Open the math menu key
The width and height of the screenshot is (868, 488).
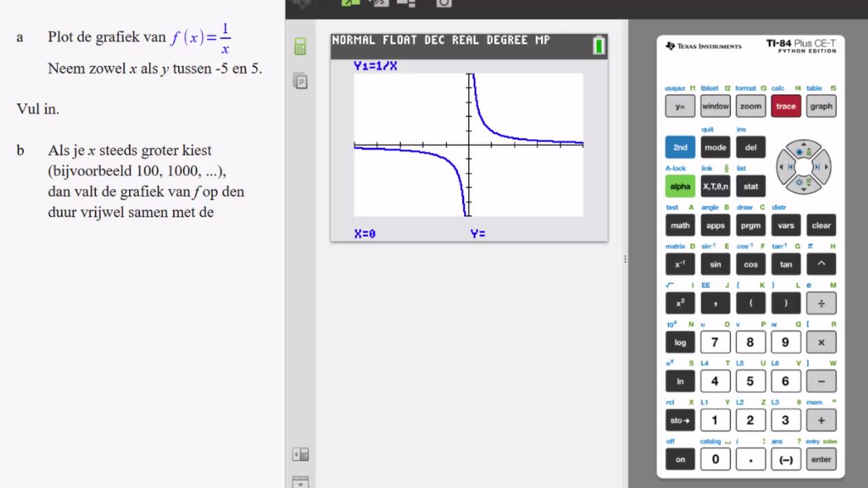[680, 225]
